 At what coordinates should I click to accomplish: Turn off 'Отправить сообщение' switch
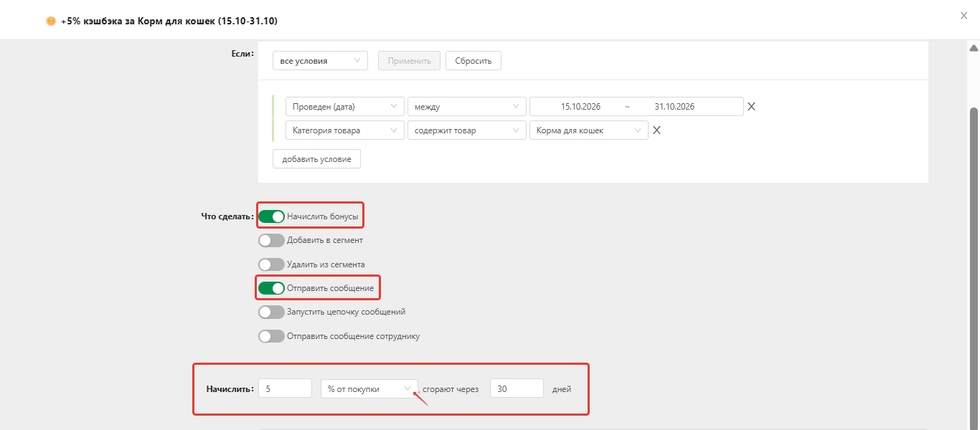coord(271,288)
